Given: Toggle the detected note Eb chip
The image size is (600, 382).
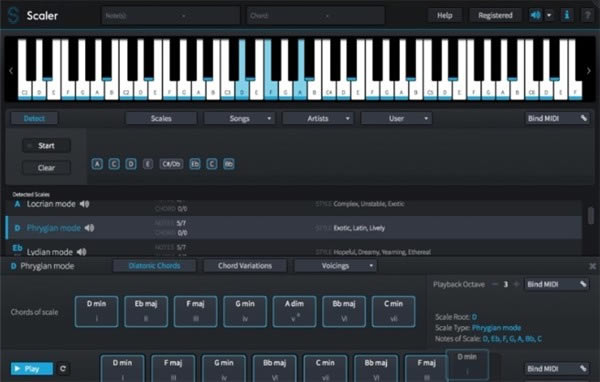Looking at the screenshot, I should click(x=195, y=164).
